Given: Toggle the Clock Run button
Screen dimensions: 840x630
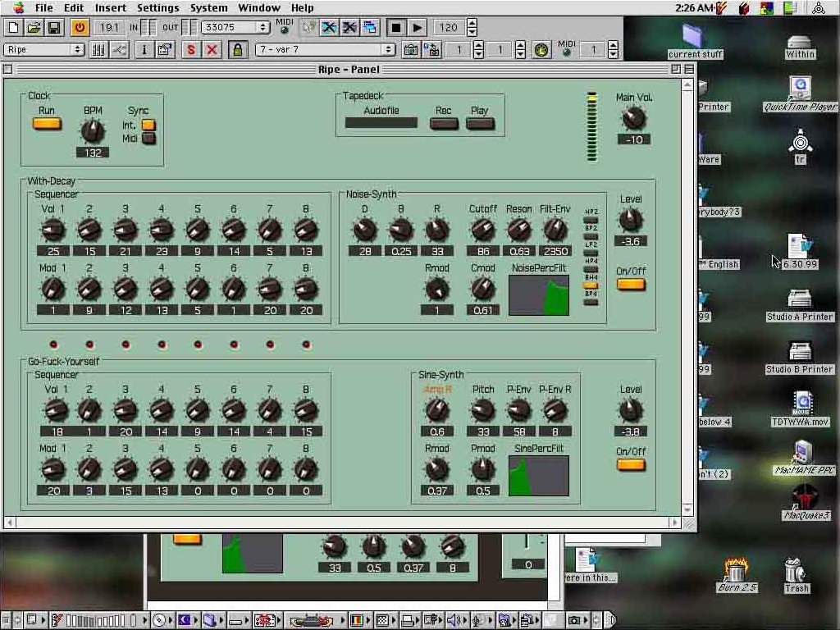Looking at the screenshot, I should coord(47,124).
